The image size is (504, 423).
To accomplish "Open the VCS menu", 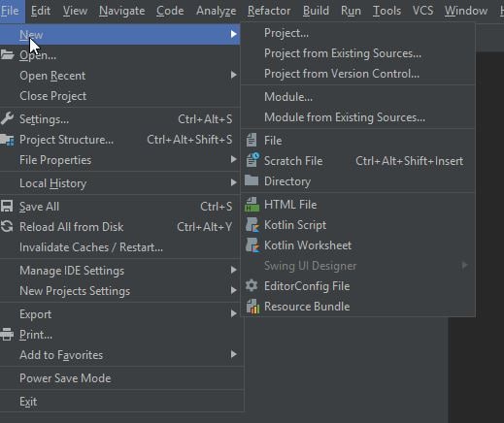I will (x=422, y=11).
